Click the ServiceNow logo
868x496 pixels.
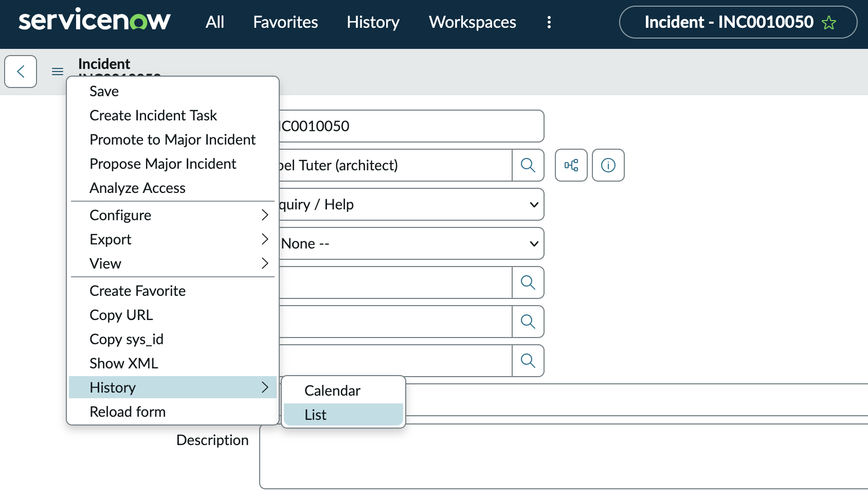(94, 21)
